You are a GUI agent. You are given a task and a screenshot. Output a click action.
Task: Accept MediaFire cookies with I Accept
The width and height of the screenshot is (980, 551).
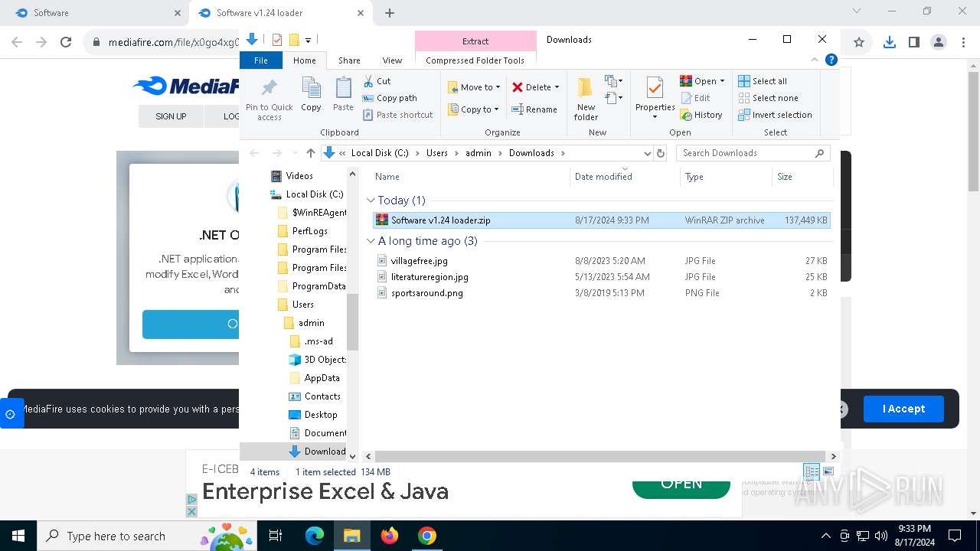point(903,409)
